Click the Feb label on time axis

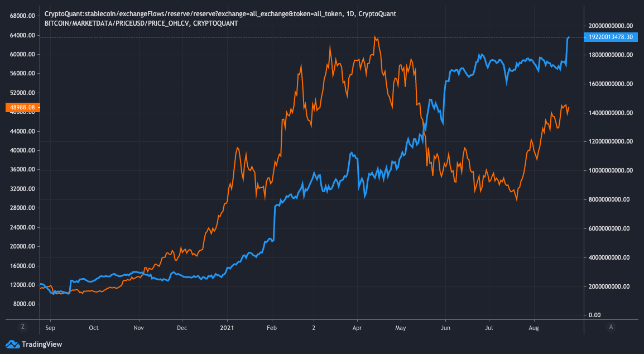pos(271,327)
